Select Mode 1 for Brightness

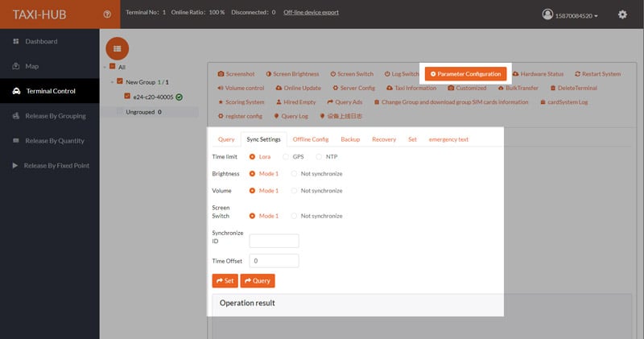[252, 174]
